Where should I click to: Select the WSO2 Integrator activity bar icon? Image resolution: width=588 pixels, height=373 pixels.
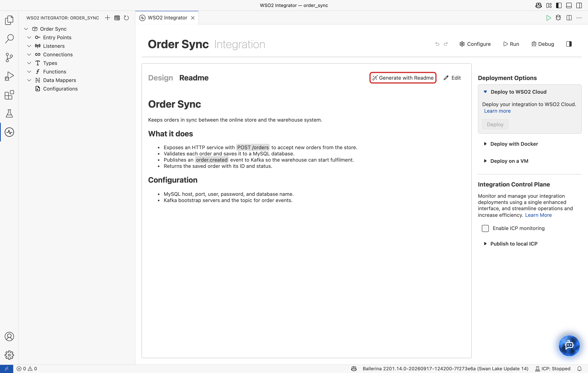9,132
